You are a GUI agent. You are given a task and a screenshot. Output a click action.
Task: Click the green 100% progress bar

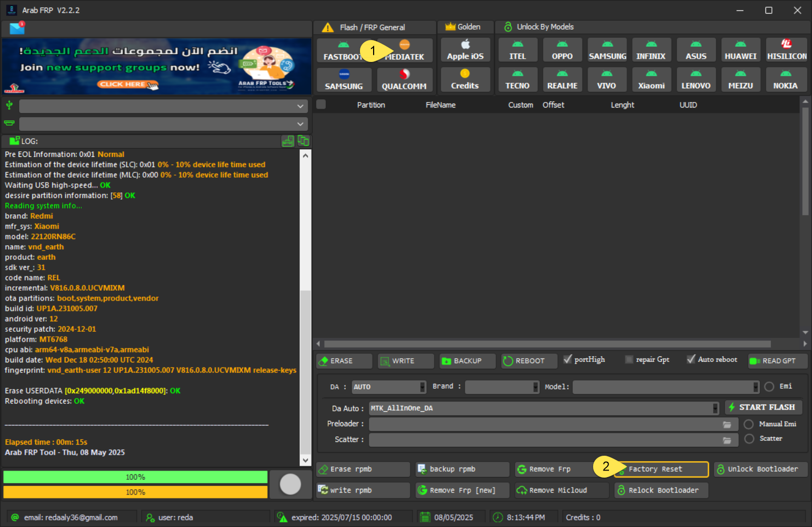point(136,477)
